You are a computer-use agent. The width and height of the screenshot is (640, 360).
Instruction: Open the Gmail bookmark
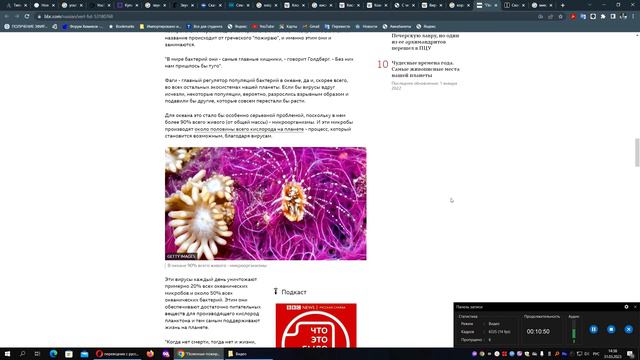coord(311,26)
